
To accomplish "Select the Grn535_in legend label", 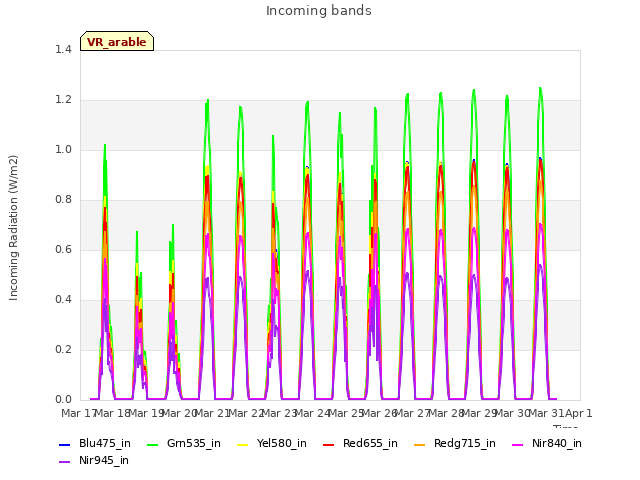I will click(194, 444).
